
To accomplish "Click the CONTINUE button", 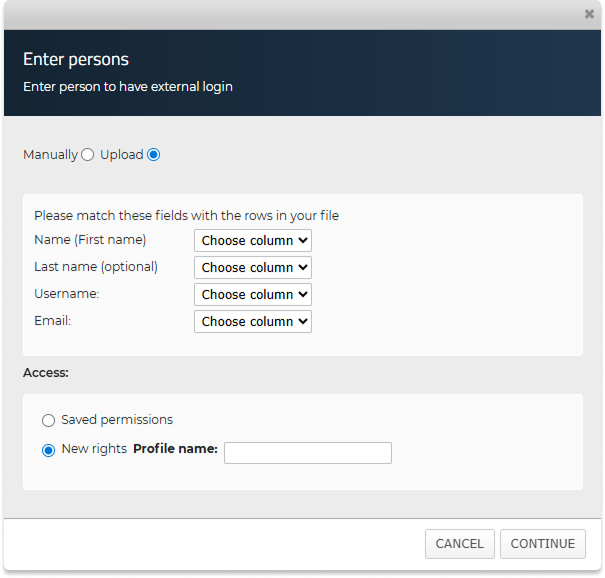I will (x=543, y=544).
